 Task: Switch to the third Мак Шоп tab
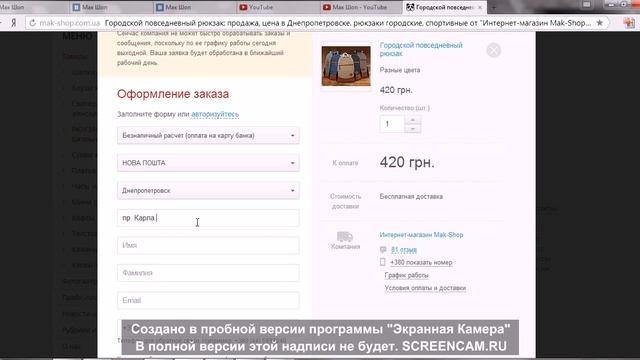coord(193,7)
